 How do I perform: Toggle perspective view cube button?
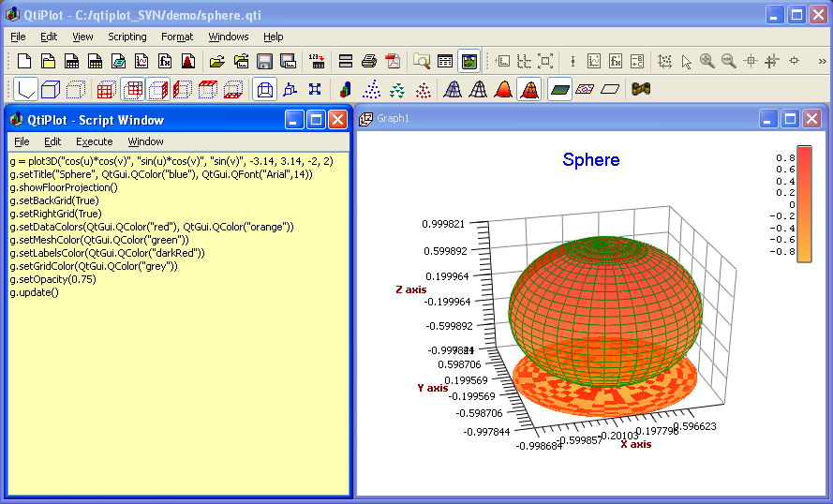[x=265, y=90]
